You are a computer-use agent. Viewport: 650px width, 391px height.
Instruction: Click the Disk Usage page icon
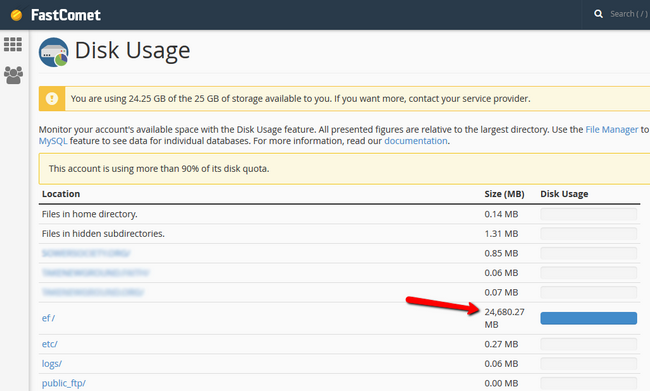click(53, 52)
